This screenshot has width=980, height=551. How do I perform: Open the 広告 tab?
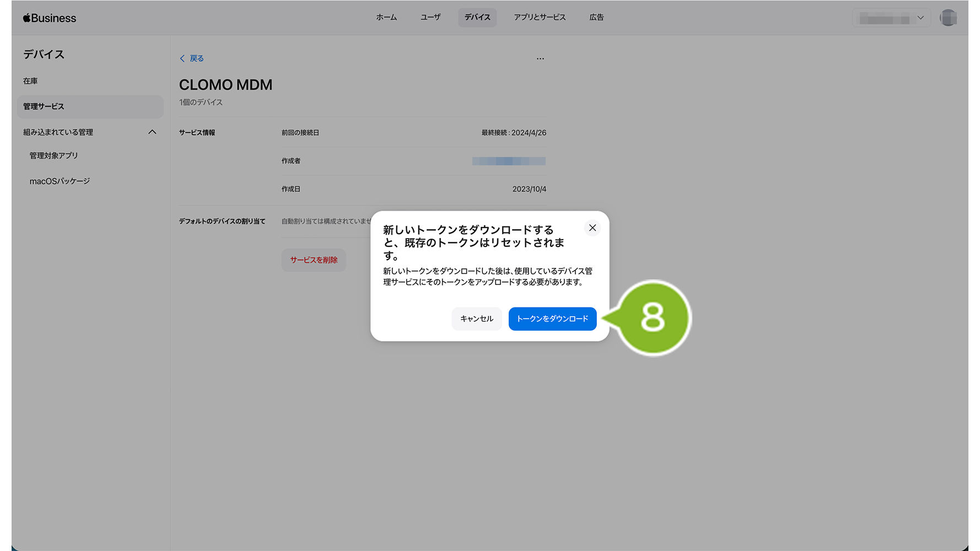click(x=596, y=18)
